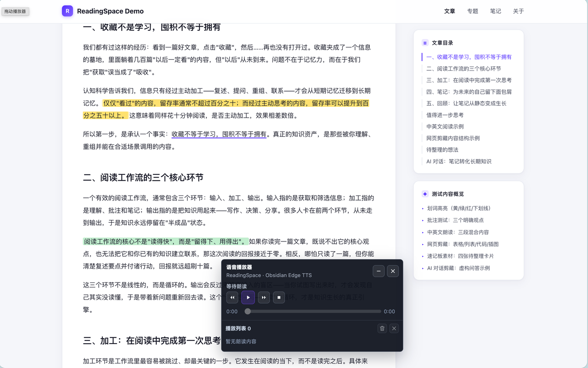Stop playback in the audio player

279,298
